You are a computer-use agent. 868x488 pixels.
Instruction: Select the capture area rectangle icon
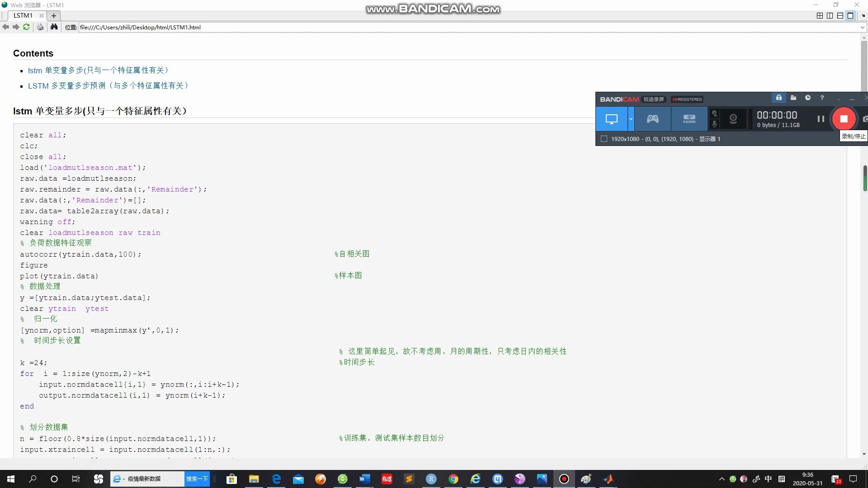(x=604, y=139)
